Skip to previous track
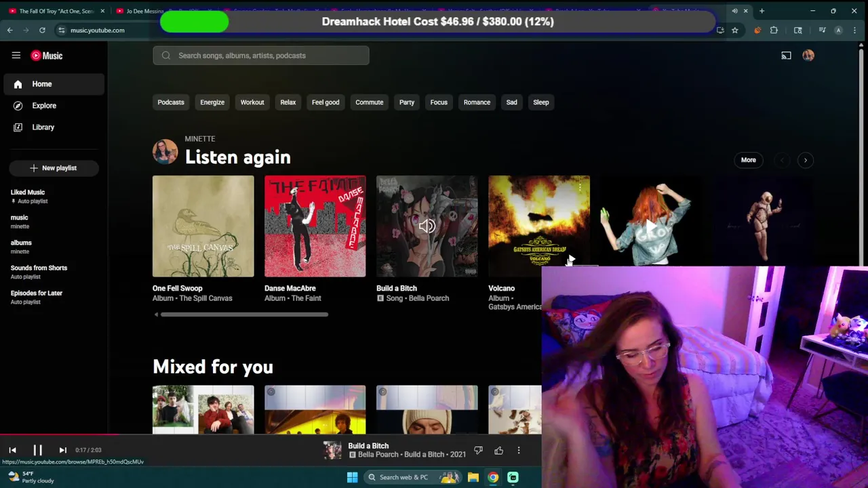Image resolution: width=868 pixels, height=488 pixels. click(12, 450)
